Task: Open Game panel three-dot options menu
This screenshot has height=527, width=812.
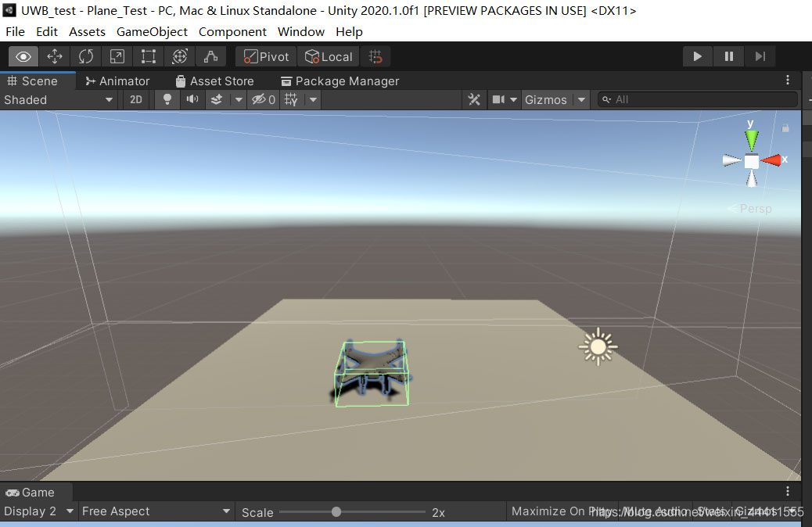Action: point(787,491)
